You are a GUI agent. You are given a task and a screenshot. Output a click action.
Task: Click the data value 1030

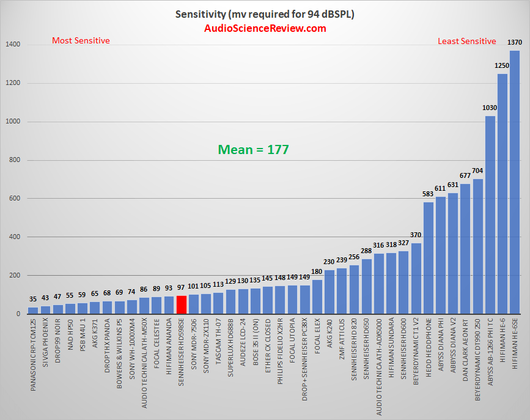490,108
